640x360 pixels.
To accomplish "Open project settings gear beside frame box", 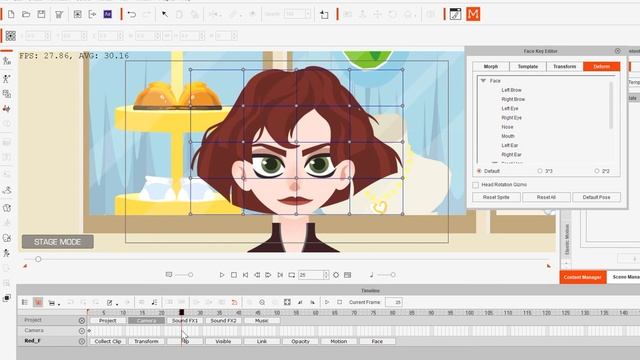I will coord(336,275).
